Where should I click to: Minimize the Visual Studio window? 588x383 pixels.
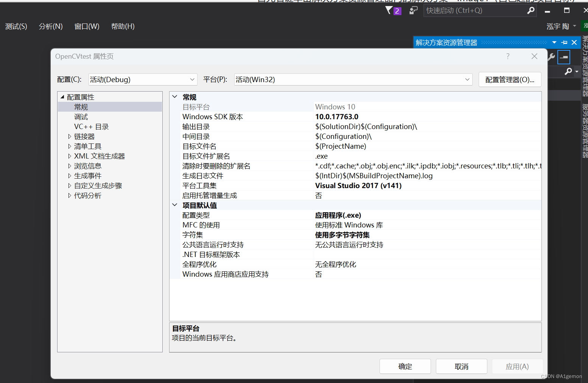point(547,11)
